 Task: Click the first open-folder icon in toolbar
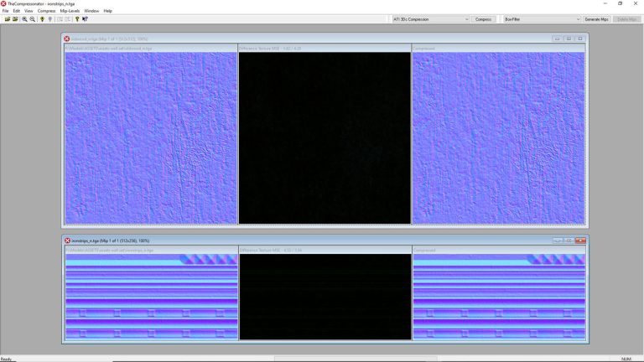tap(8, 18)
